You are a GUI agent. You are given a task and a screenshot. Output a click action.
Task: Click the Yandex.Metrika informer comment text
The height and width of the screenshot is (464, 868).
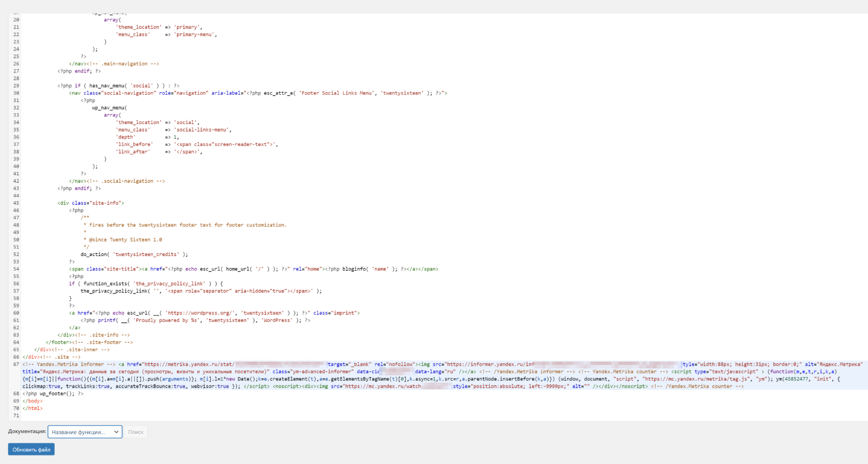click(x=69, y=365)
